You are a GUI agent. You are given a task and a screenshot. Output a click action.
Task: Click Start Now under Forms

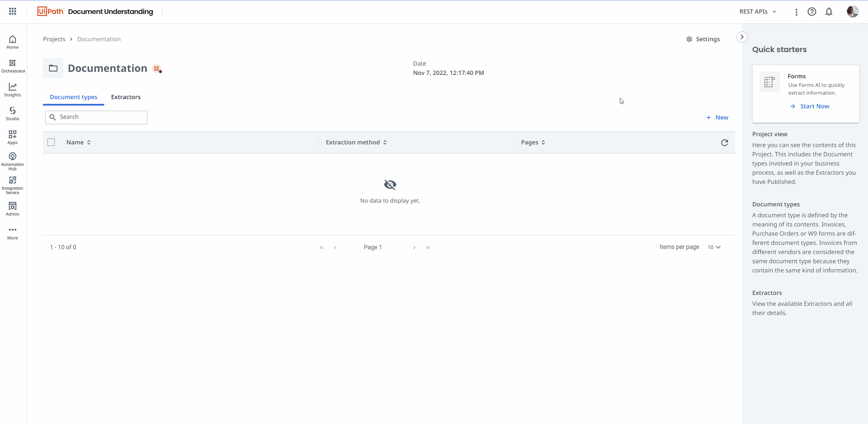(x=814, y=106)
